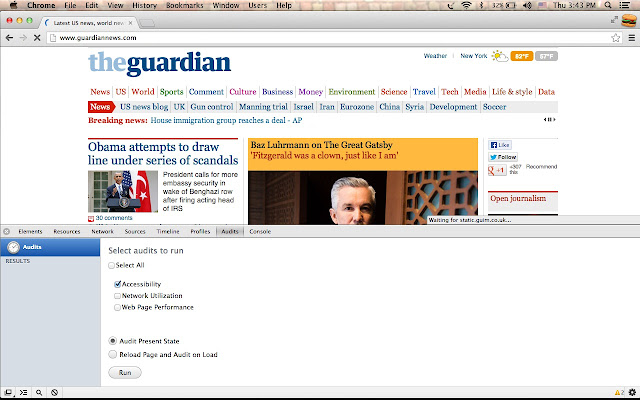Image resolution: width=640 pixels, height=400 pixels.
Task: Open the Window menu
Action: tap(226, 5)
